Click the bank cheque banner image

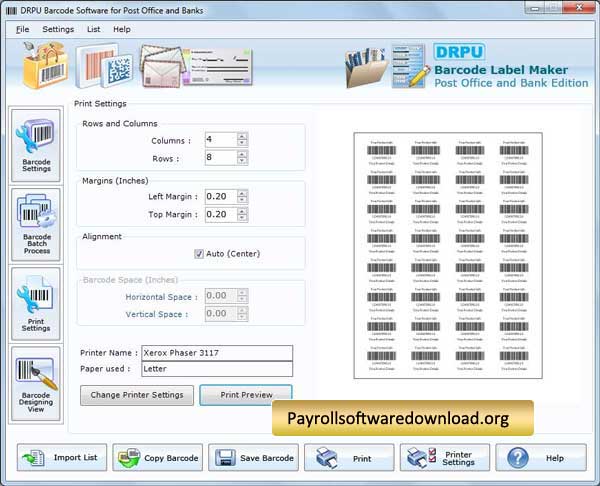tap(219, 67)
